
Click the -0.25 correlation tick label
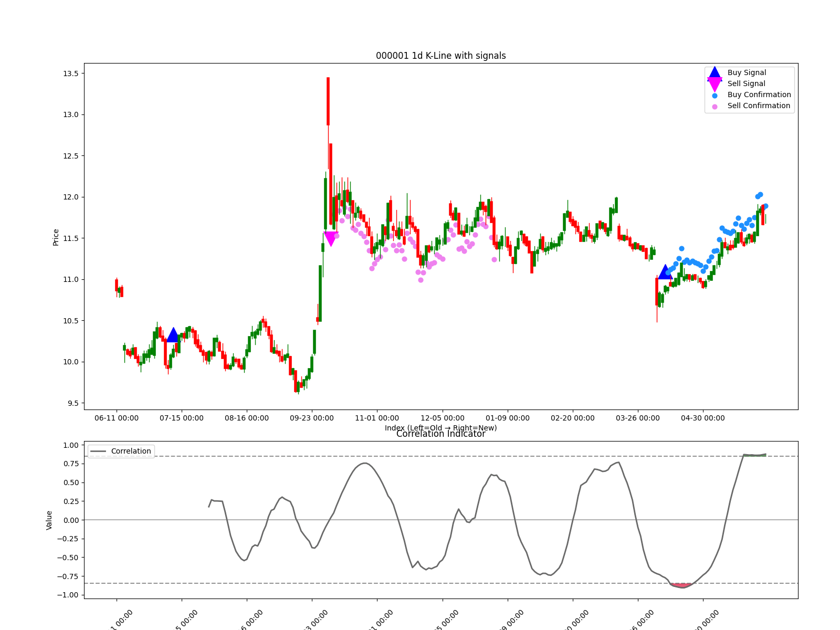[x=68, y=539]
